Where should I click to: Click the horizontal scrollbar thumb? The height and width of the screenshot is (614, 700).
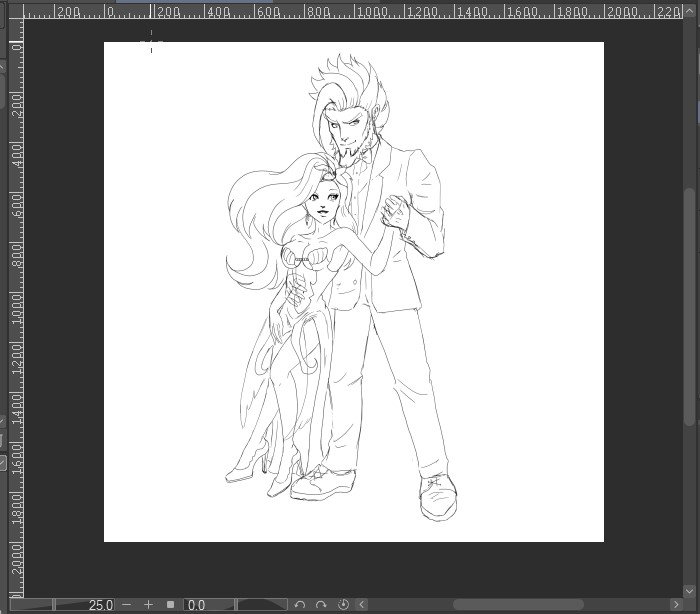click(518, 605)
